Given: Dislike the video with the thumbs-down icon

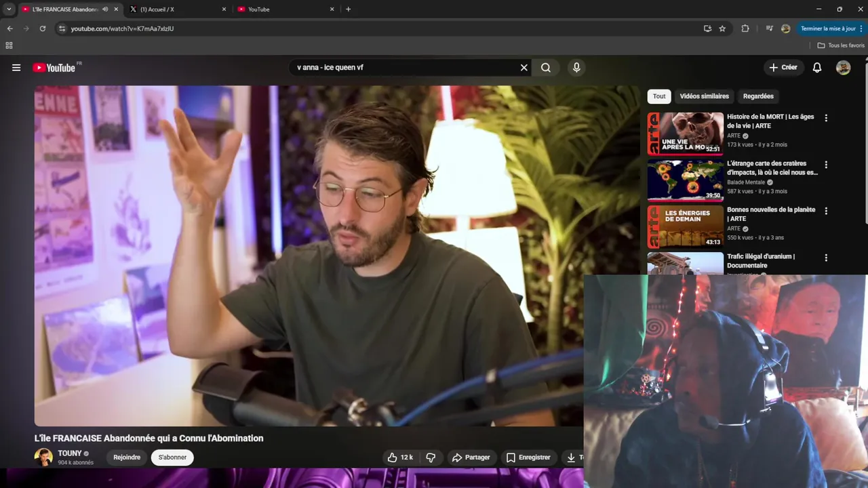Looking at the screenshot, I should pyautogui.click(x=431, y=457).
